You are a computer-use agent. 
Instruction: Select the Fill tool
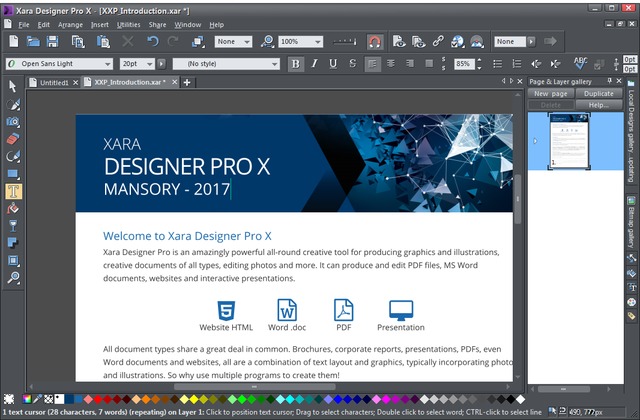pos(13,209)
